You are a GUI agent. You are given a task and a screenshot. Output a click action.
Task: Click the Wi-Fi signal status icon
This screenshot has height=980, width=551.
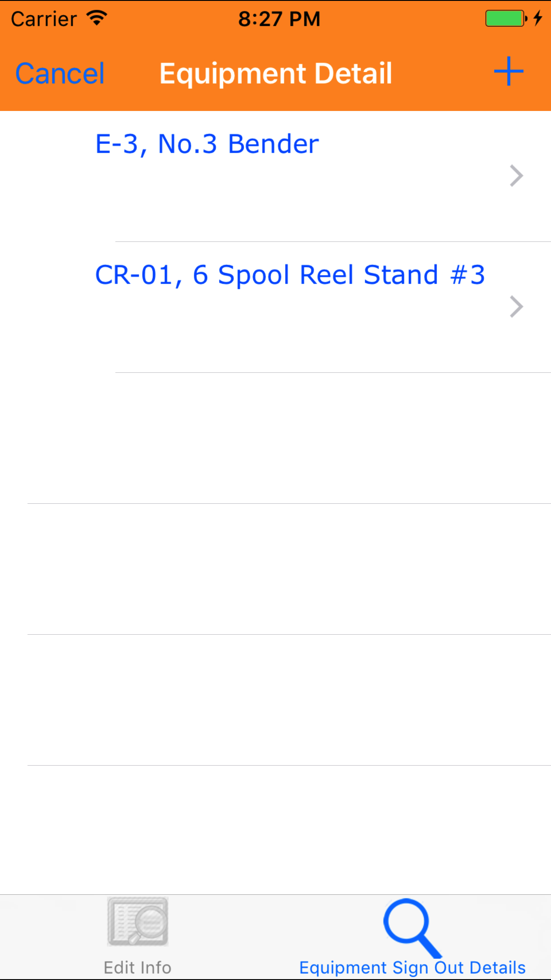pos(97,19)
